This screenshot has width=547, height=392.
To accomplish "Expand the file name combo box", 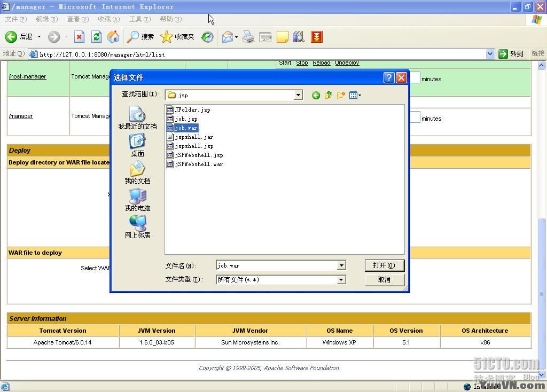I will point(341,265).
